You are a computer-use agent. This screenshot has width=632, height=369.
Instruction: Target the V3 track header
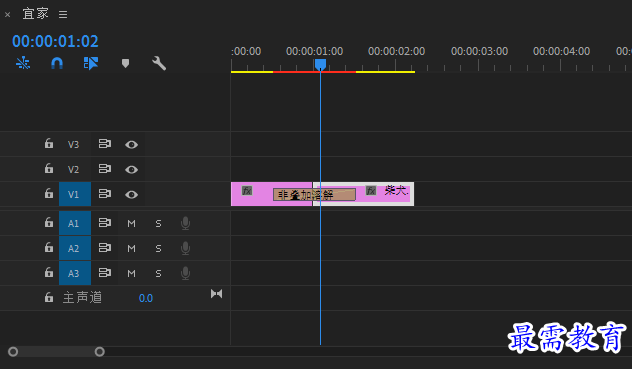click(73, 144)
